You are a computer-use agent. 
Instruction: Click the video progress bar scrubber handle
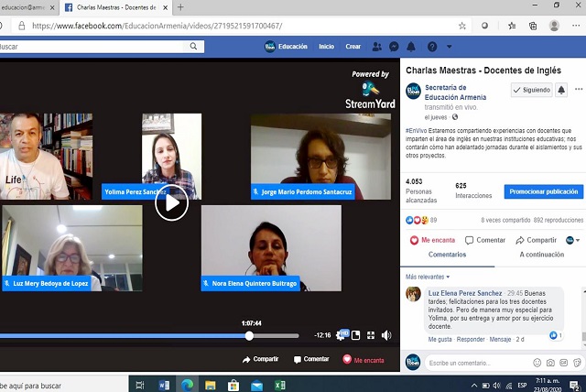pyautogui.click(x=249, y=335)
